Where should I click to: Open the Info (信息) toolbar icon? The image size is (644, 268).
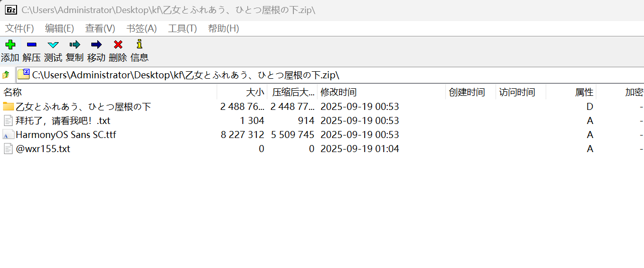[x=139, y=45]
